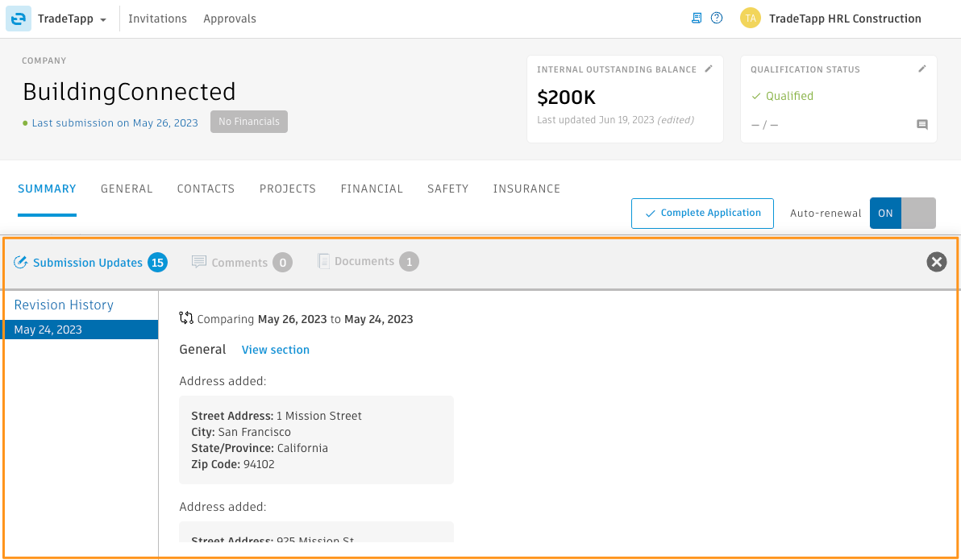961x560 pixels.
Task: Click the 15 updates count badge
Action: (157, 262)
